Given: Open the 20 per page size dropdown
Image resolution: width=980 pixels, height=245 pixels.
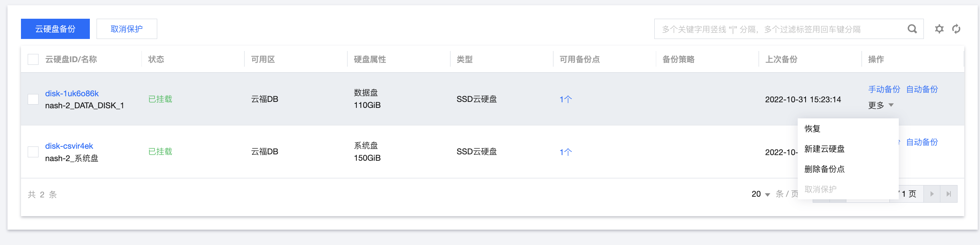Looking at the screenshot, I should coord(760,194).
